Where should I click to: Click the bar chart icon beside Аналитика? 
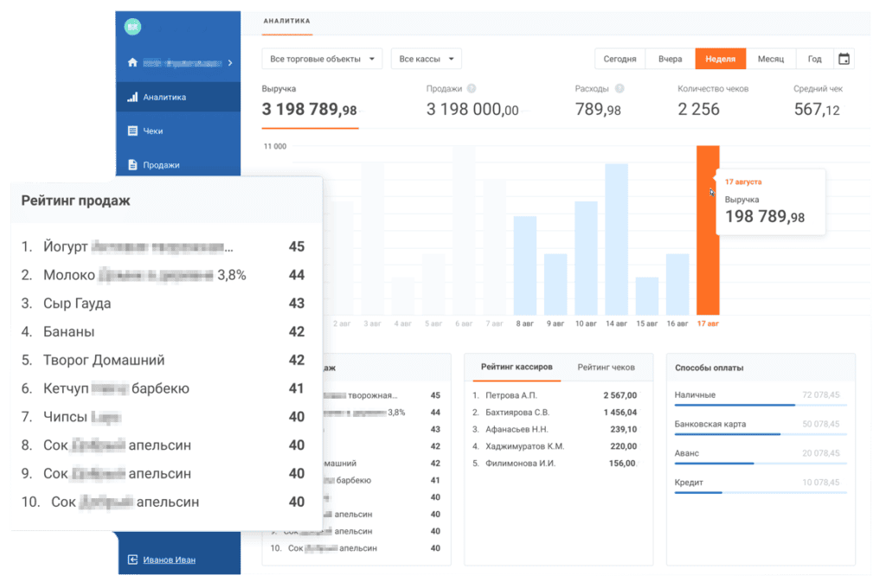(132, 97)
